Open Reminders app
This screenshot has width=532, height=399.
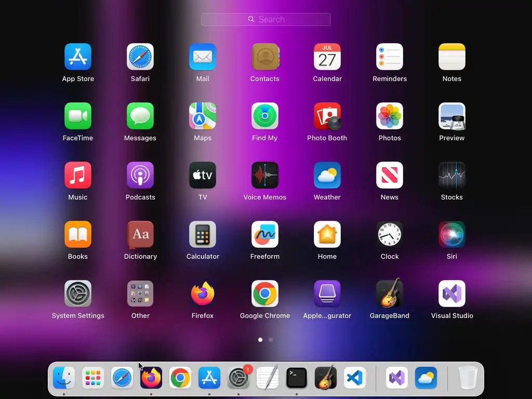tap(390, 57)
